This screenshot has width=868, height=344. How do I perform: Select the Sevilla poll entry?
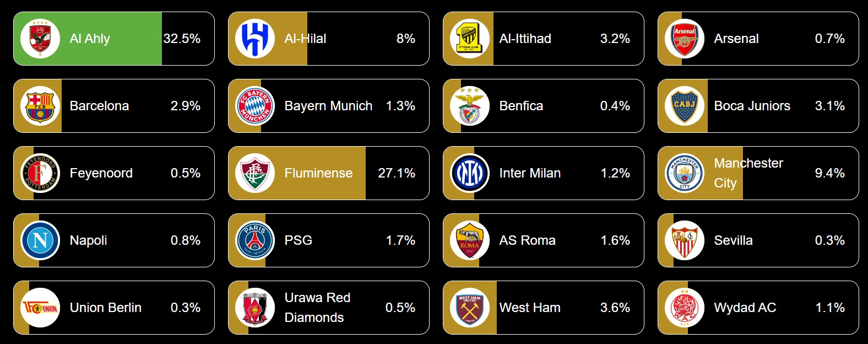(x=758, y=240)
